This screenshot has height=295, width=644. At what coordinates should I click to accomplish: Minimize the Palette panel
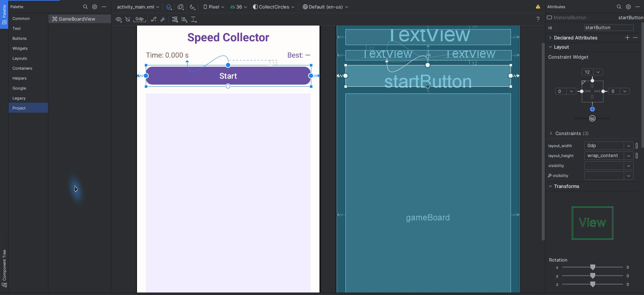pos(104,7)
